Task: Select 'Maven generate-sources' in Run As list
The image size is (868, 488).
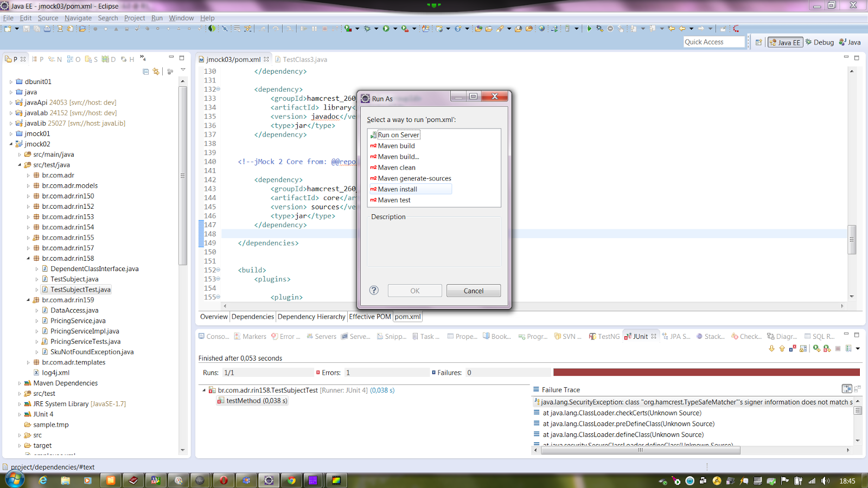Action: 411,178
